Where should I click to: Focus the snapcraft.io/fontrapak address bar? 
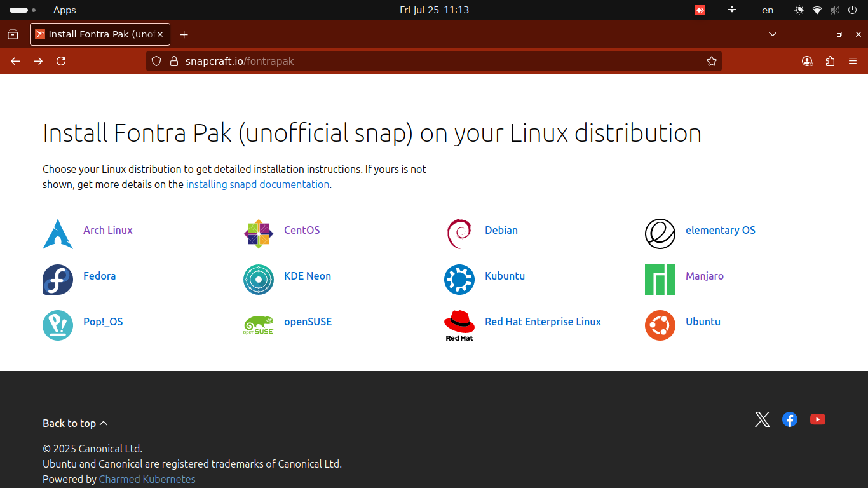tap(434, 61)
